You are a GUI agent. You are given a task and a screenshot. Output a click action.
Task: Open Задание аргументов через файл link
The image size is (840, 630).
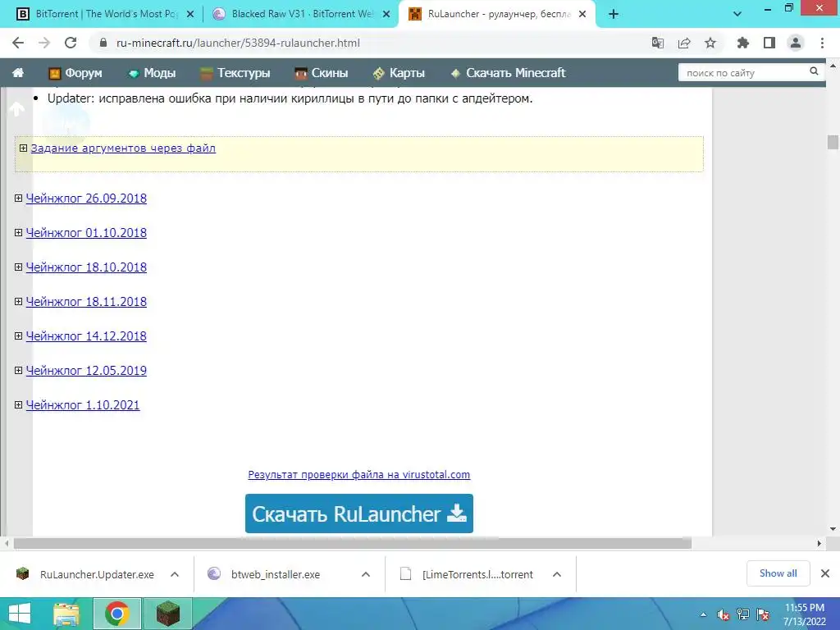[123, 148]
